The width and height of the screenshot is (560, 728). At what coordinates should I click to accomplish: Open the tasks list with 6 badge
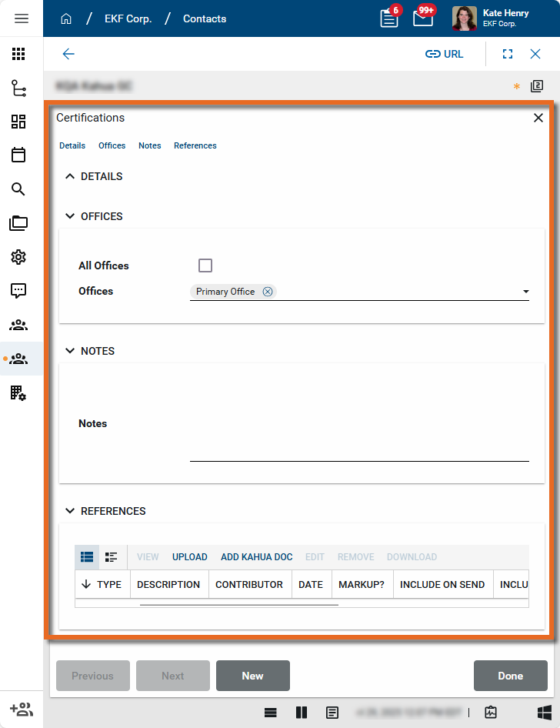[389, 18]
